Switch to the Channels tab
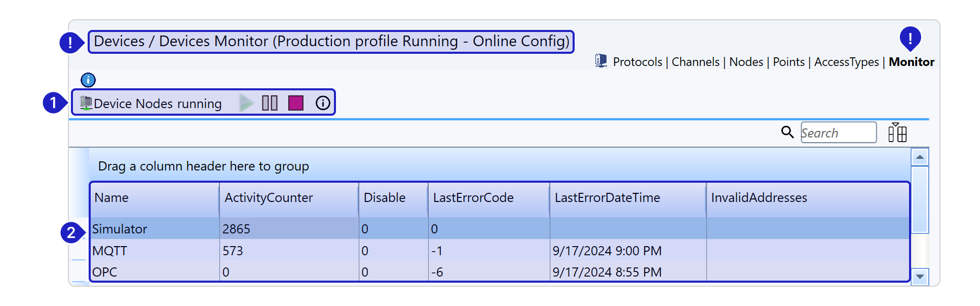Viewport: 980px width, 306px height. (x=695, y=62)
